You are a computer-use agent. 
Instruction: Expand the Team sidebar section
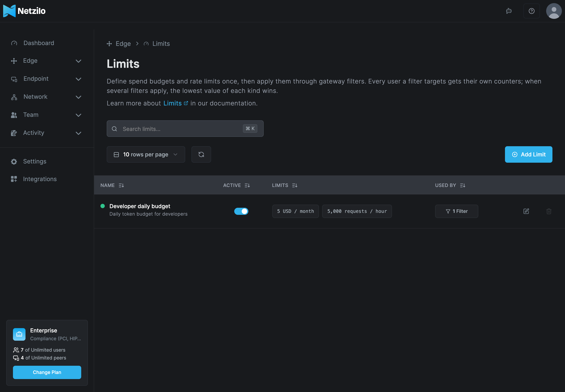(46, 115)
